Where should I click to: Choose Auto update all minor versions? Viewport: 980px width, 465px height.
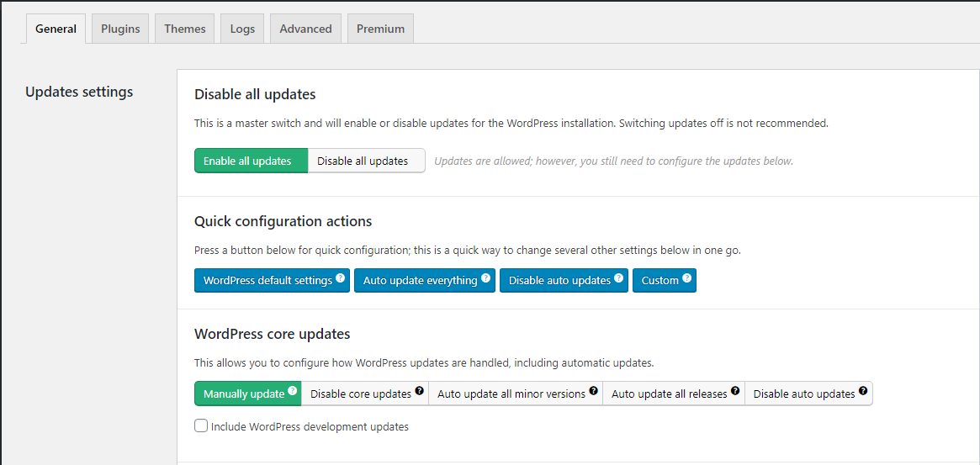[516, 394]
